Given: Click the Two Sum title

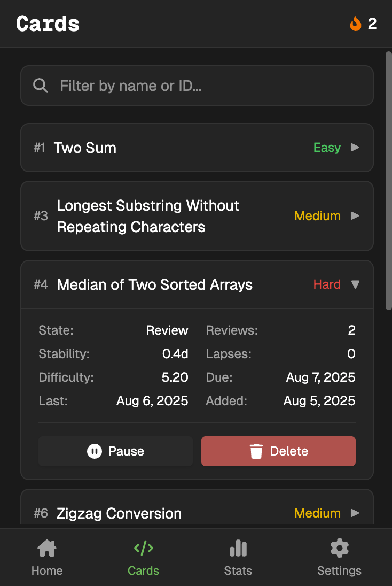Looking at the screenshot, I should [85, 148].
